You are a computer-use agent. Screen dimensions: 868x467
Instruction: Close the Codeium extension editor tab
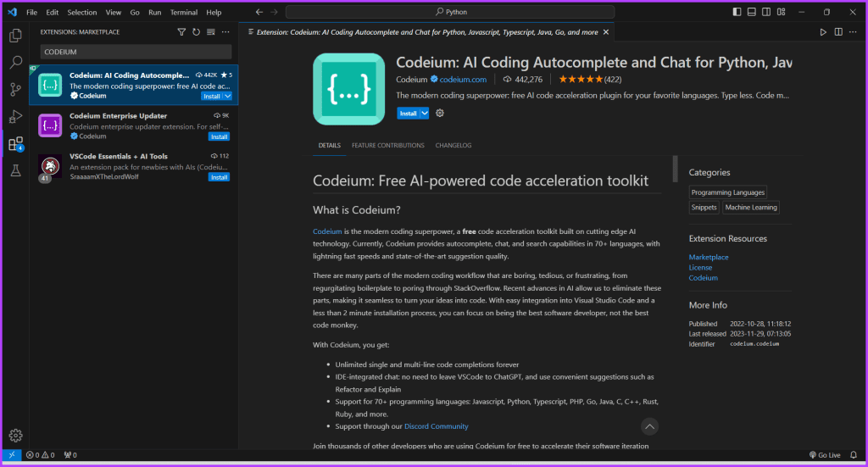pyautogui.click(x=606, y=32)
